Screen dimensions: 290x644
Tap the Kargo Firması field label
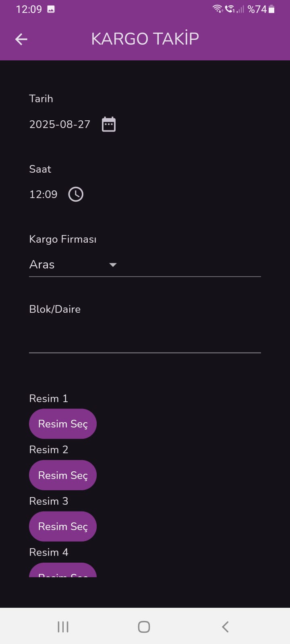coord(63,239)
